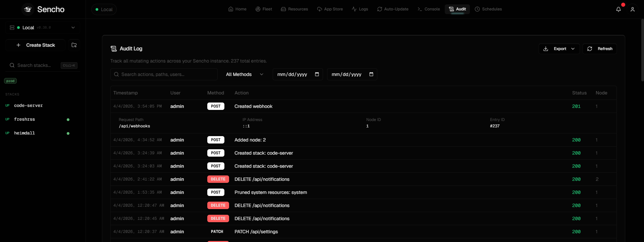The image size is (644, 242).
Task: Click the Sencho logo icon
Action: tap(28, 9)
